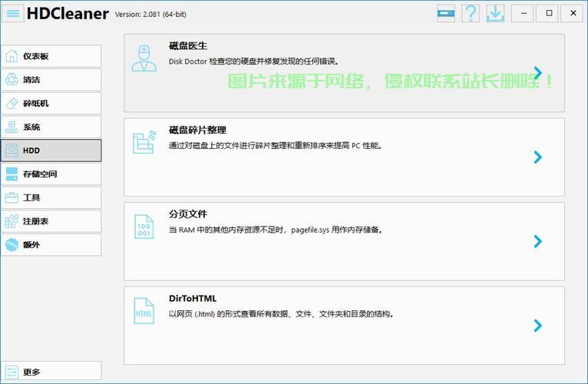Click the Version: 2.081 (64-bit) label
Screen dimensions: 588x384
click(150, 15)
